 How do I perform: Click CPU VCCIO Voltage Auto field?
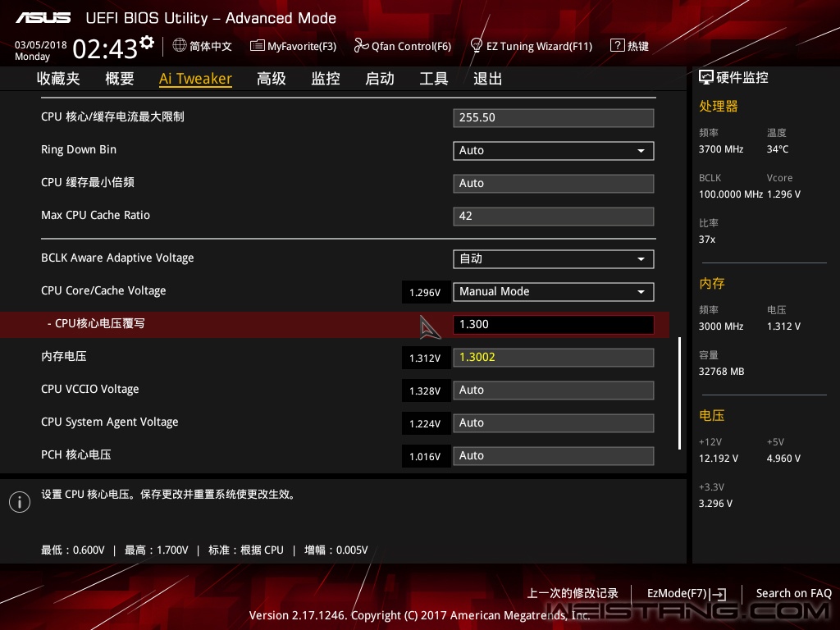point(554,390)
